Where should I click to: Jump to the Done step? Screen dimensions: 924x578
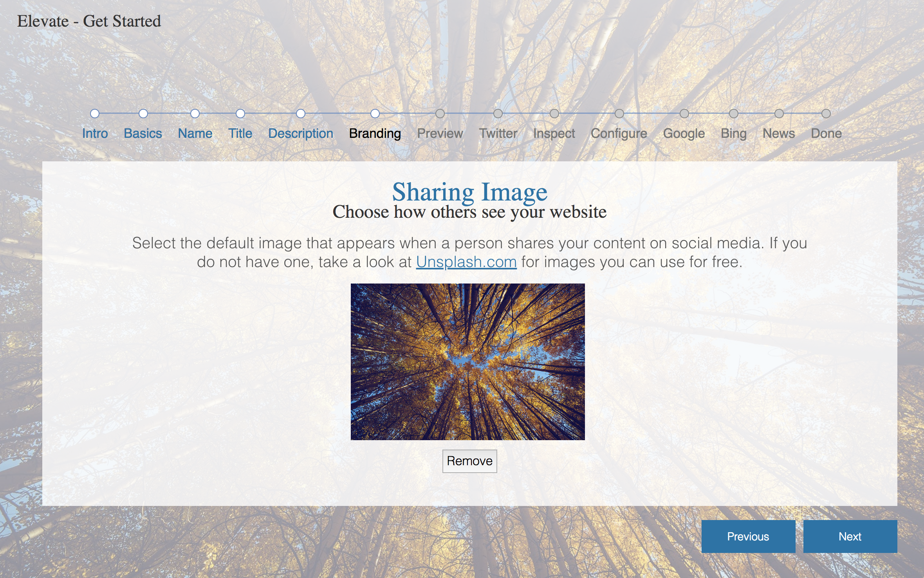tap(826, 134)
